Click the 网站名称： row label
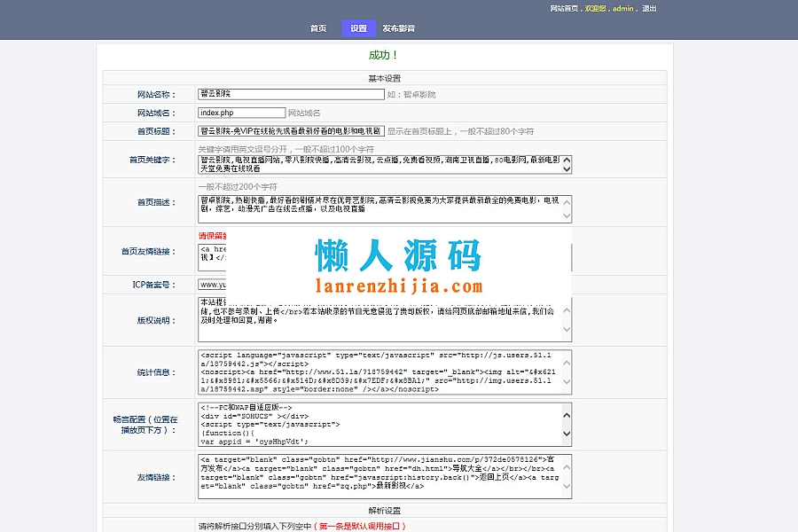This screenshot has height=532, width=798. click(156, 95)
